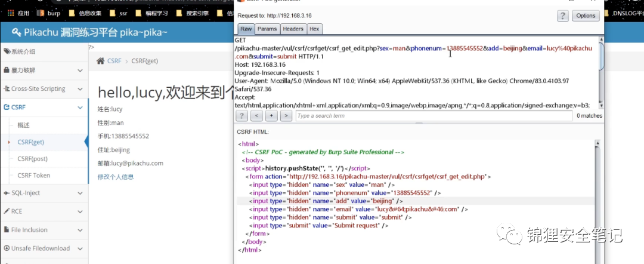Click the 手机:13885545552 text
The image size is (644, 264).
(123, 136)
